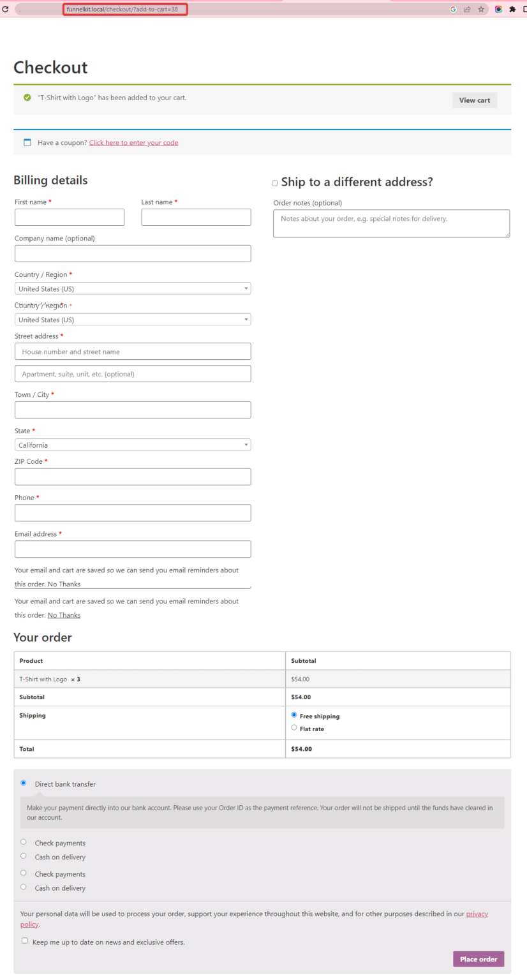
Task: Click the coupon icon beside Have a coupon
Action: pyautogui.click(x=26, y=142)
